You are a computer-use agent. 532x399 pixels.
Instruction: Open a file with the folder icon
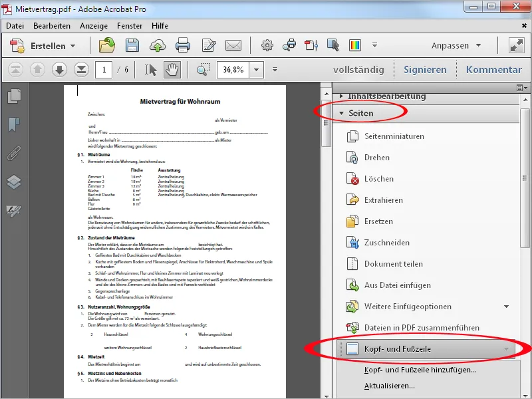tap(107, 45)
